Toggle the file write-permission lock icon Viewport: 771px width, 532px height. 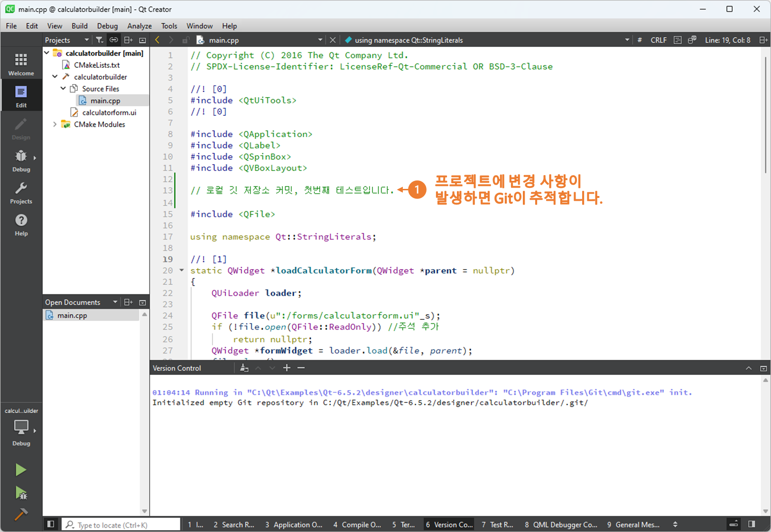[x=186, y=40]
